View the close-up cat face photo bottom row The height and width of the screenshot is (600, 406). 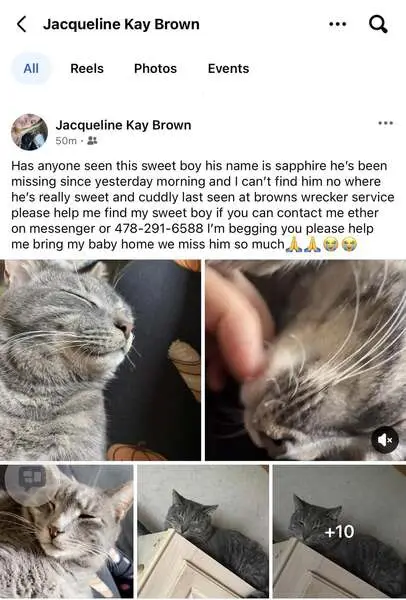tap(67, 532)
